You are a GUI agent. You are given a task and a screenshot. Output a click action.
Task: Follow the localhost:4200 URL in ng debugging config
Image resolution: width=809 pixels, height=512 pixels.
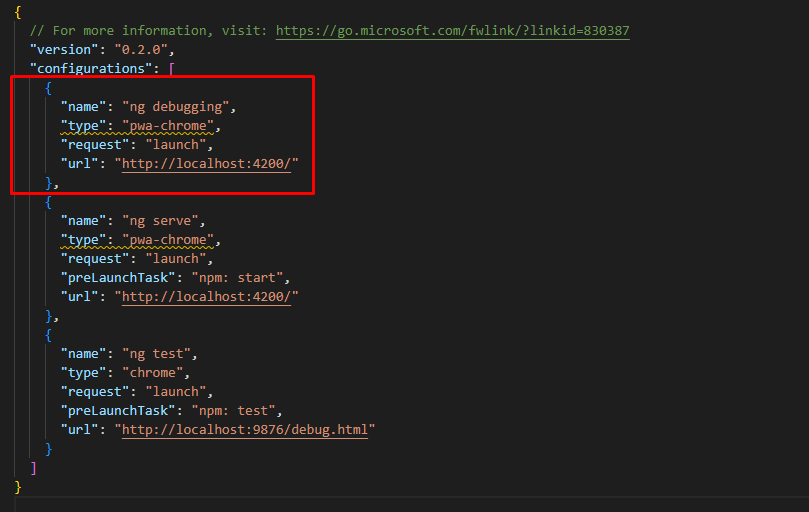pyautogui.click(x=206, y=163)
